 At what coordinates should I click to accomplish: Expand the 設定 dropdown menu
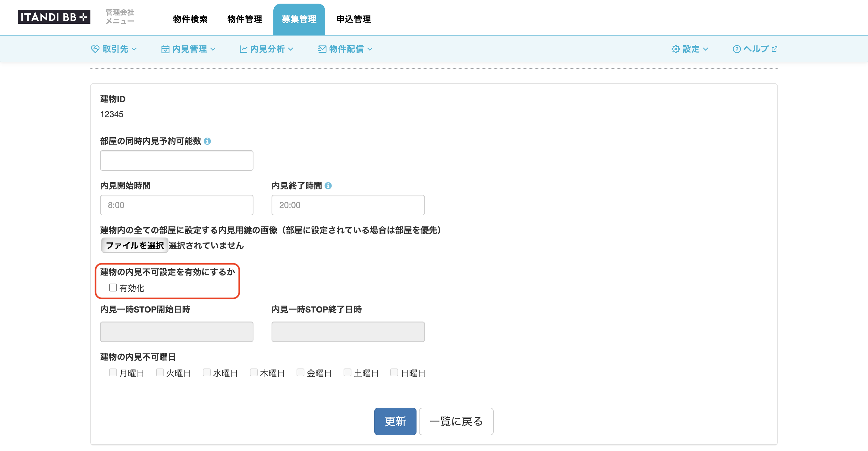[x=690, y=49]
